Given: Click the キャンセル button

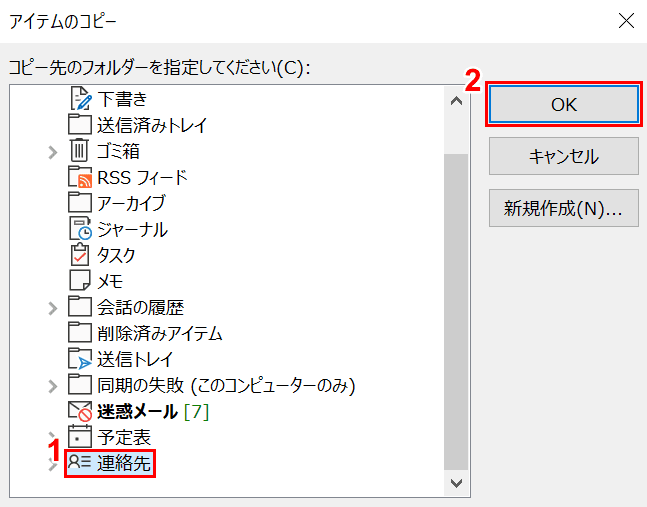Looking at the screenshot, I should click(564, 156).
